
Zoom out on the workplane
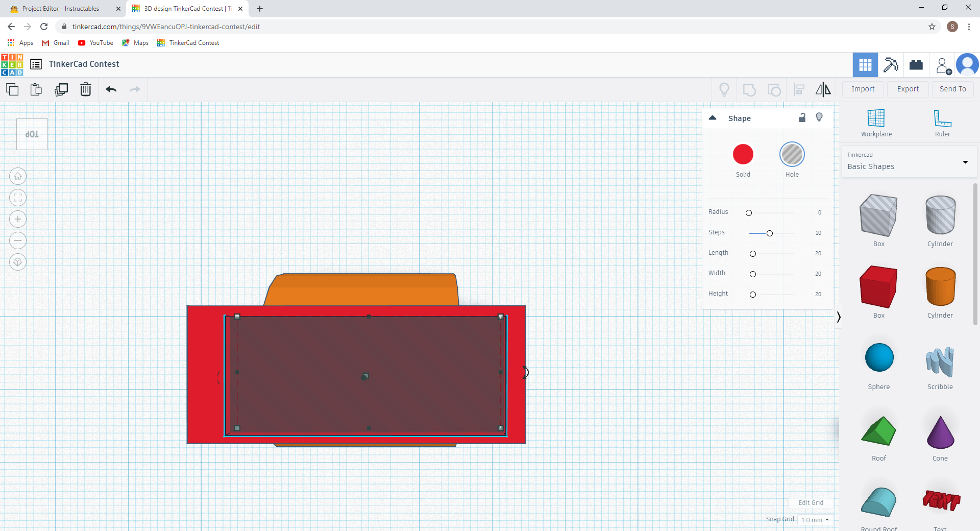18,240
